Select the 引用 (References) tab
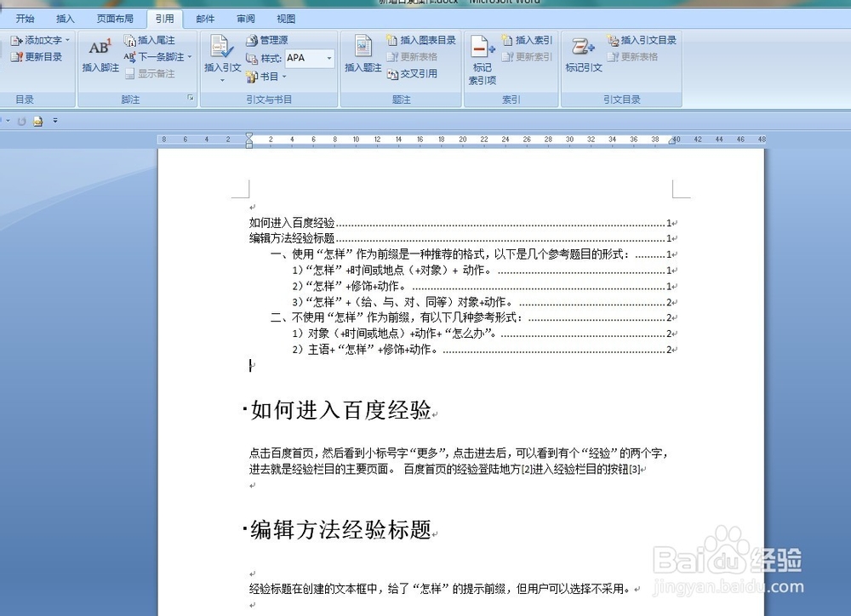This screenshot has width=851, height=616. pos(165,19)
